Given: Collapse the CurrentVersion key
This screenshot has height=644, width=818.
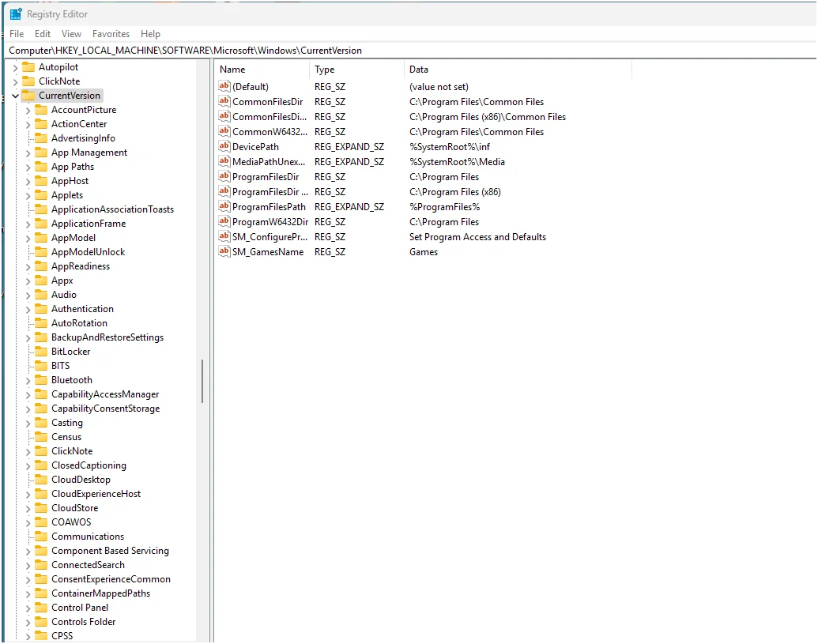Looking at the screenshot, I should click(x=15, y=96).
